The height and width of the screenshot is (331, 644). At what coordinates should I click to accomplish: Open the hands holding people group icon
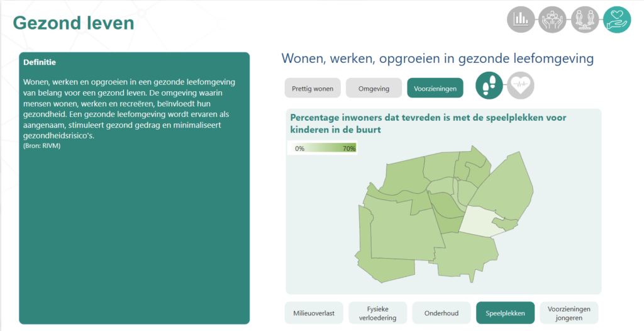click(x=553, y=19)
